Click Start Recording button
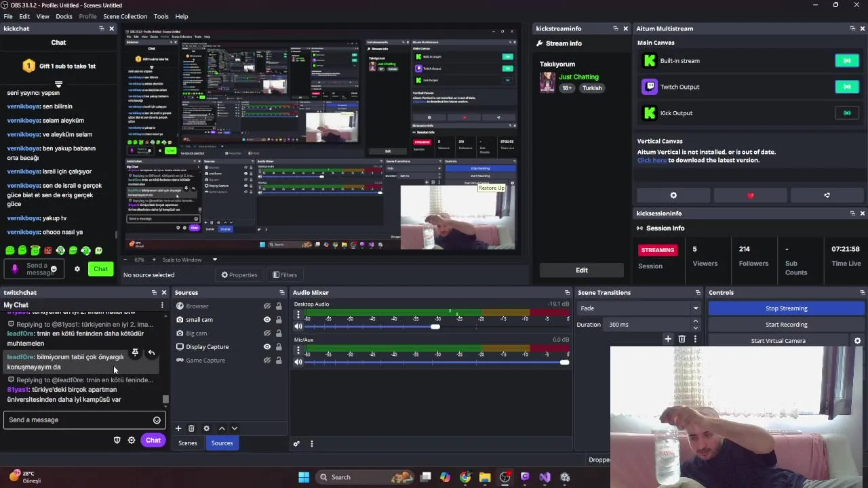The height and width of the screenshot is (488, 868). [786, 325]
